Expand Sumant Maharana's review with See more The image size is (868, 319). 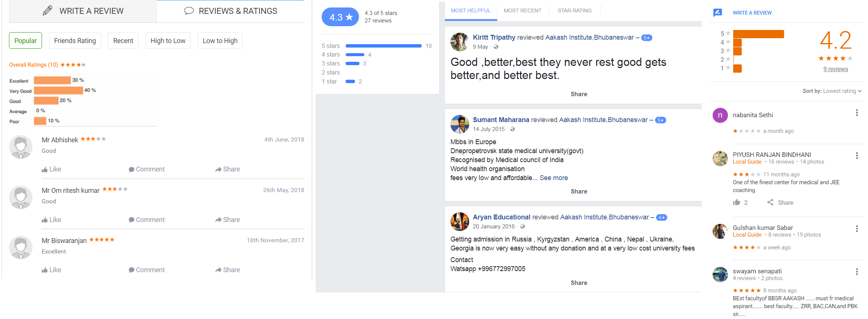pyautogui.click(x=554, y=178)
